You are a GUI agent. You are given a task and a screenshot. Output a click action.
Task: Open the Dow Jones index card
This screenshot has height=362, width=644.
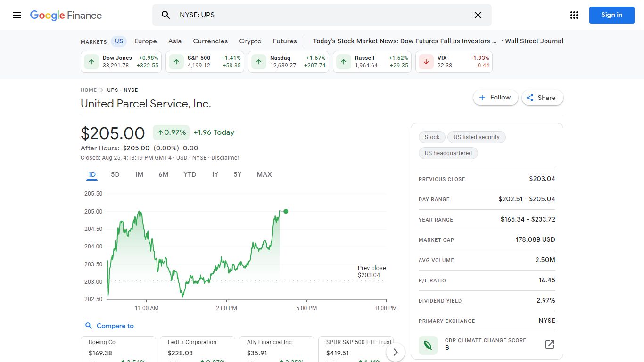click(121, 62)
